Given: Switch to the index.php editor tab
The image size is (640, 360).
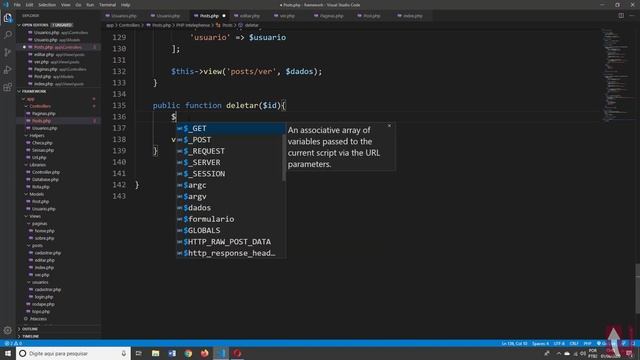Looking at the screenshot, I should coord(413,16).
